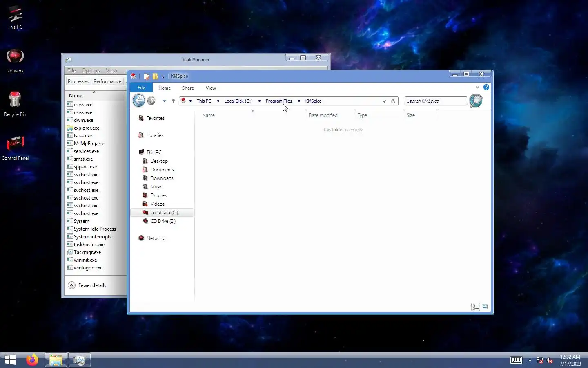588x368 pixels.
Task: Collapse Task Manager with Fewer details
Action: (87, 285)
